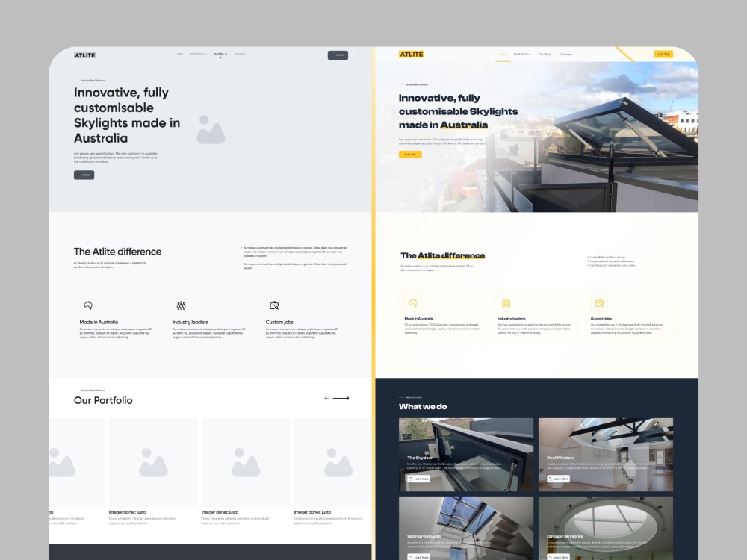Open Home link in the wireframe navbar

click(x=179, y=54)
